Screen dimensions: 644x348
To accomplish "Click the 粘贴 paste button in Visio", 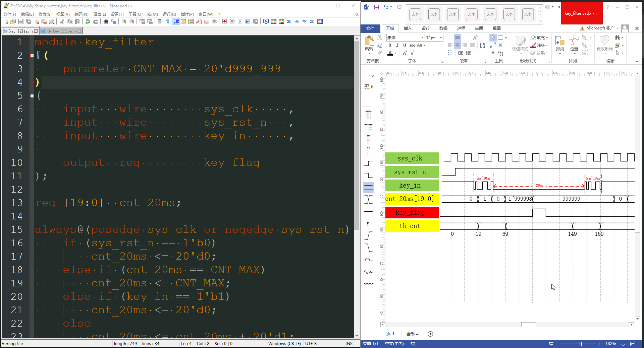I will [369, 45].
